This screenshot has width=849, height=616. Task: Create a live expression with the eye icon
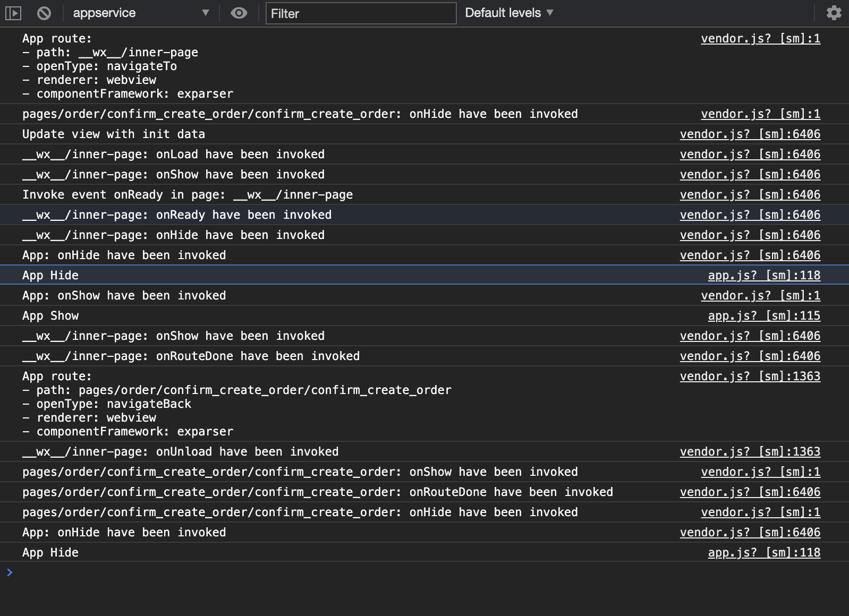click(x=239, y=13)
